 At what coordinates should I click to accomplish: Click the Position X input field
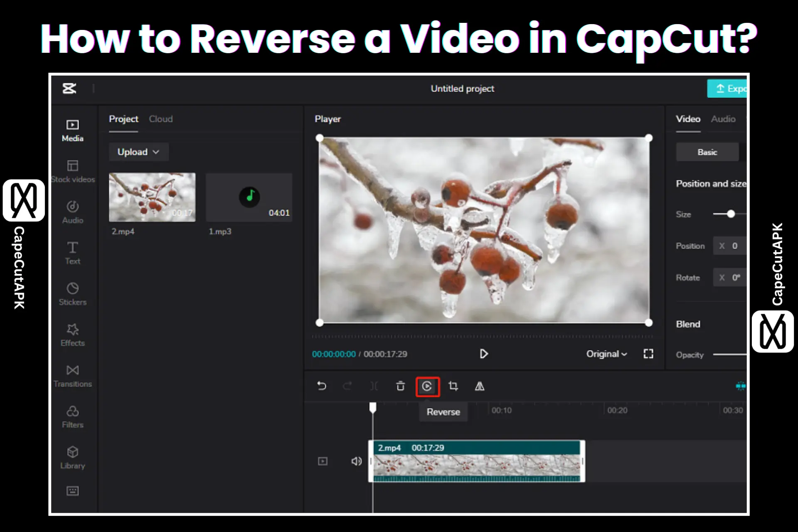(x=730, y=246)
